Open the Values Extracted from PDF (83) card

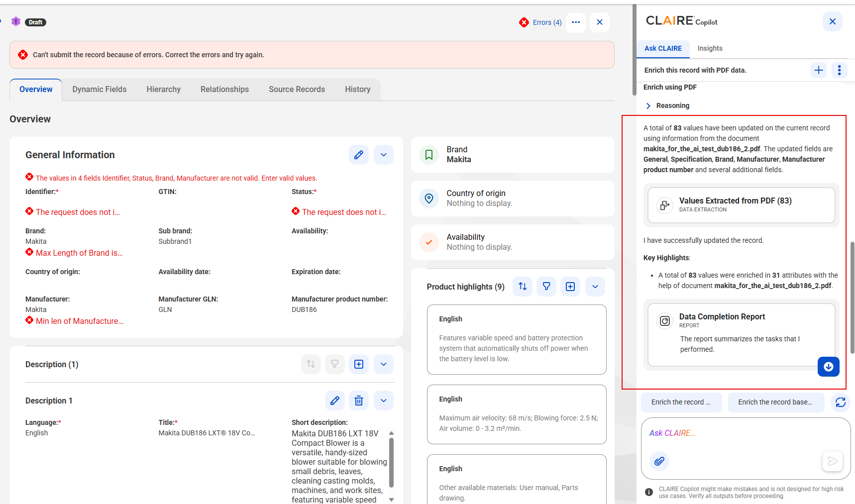point(742,205)
